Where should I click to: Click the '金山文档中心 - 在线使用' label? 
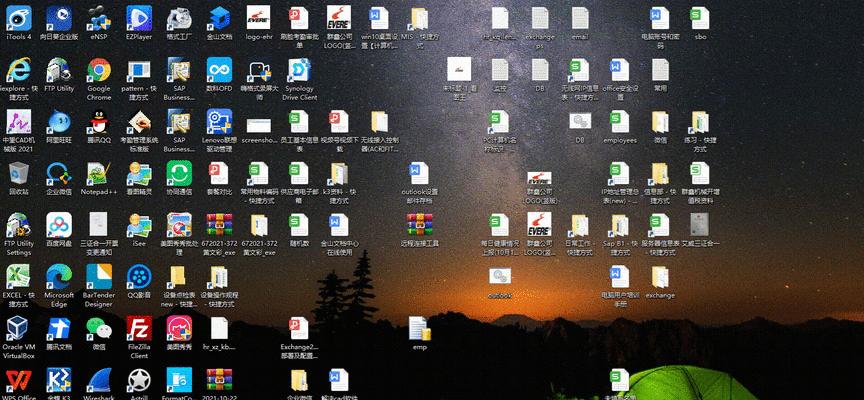click(339, 248)
